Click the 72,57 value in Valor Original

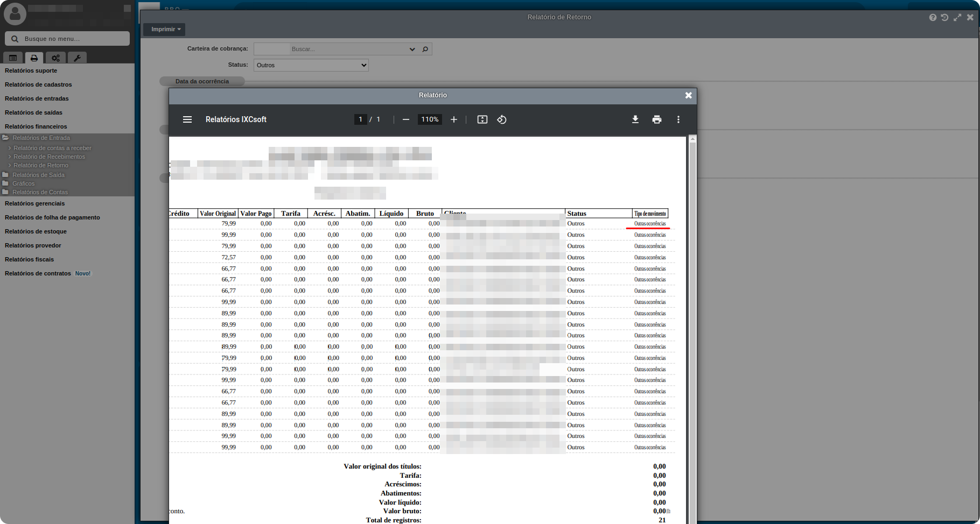228,257
